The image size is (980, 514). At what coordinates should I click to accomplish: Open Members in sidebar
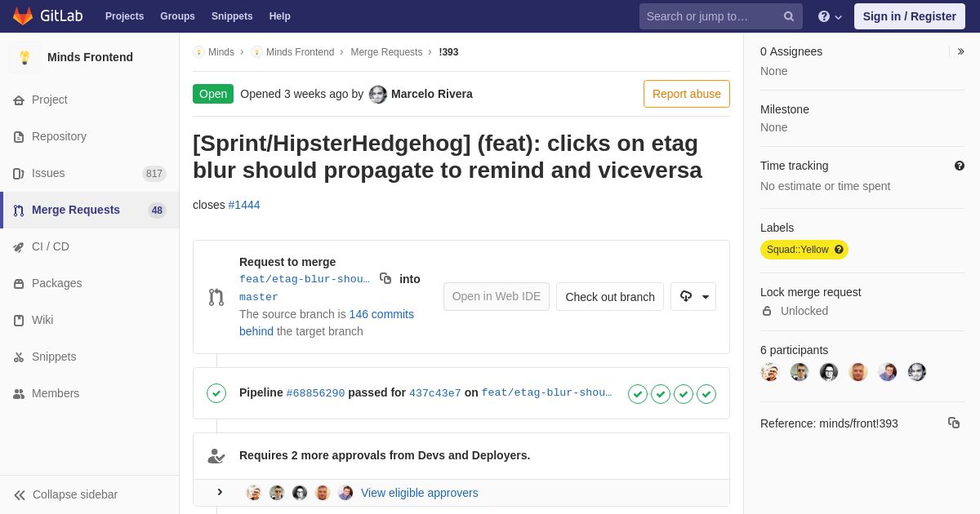[x=90, y=393]
